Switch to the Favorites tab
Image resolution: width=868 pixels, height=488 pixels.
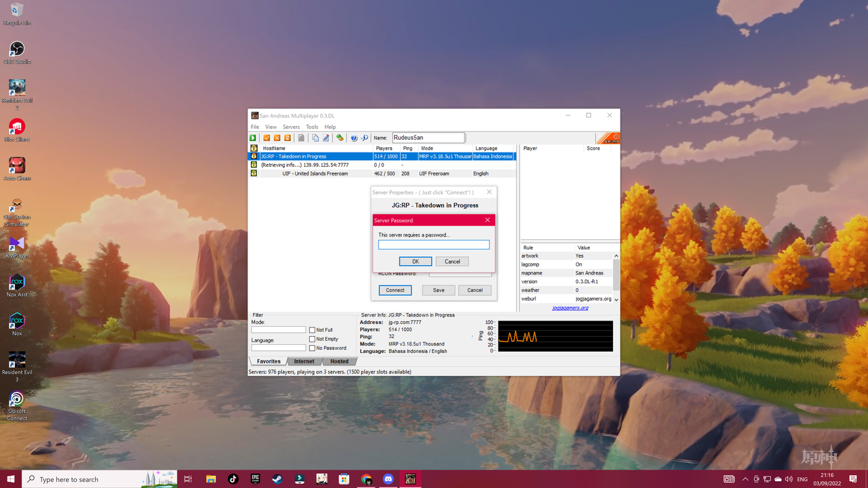[x=269, y=361]
